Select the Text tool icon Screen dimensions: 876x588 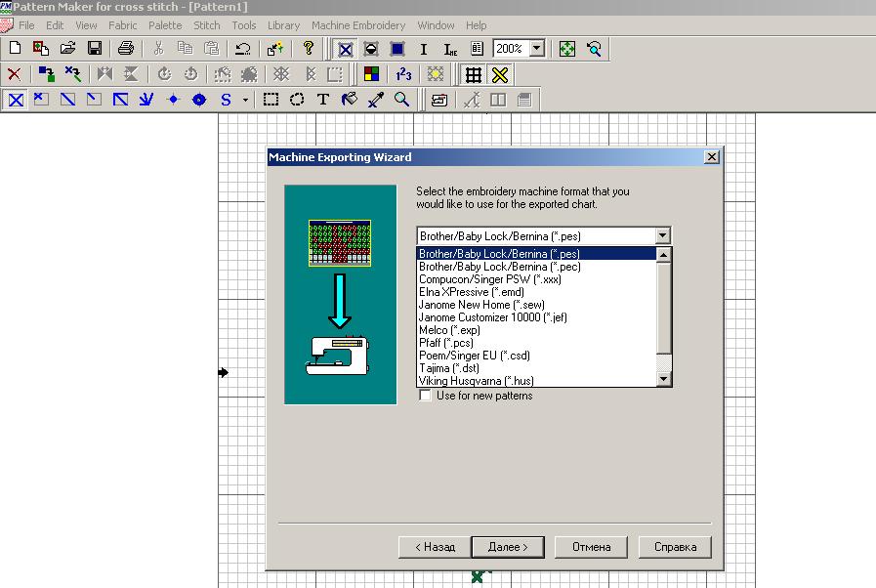[x=323, y=100]
